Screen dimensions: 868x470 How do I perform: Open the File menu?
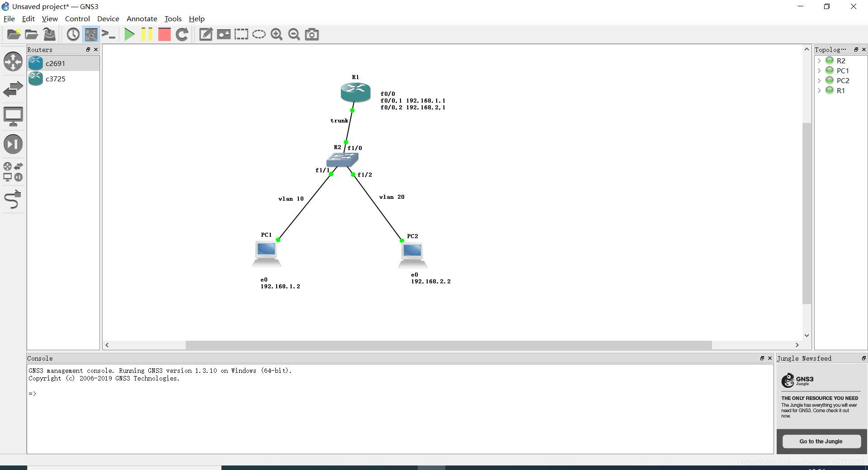pyautogui.click(x=9, y=19)
